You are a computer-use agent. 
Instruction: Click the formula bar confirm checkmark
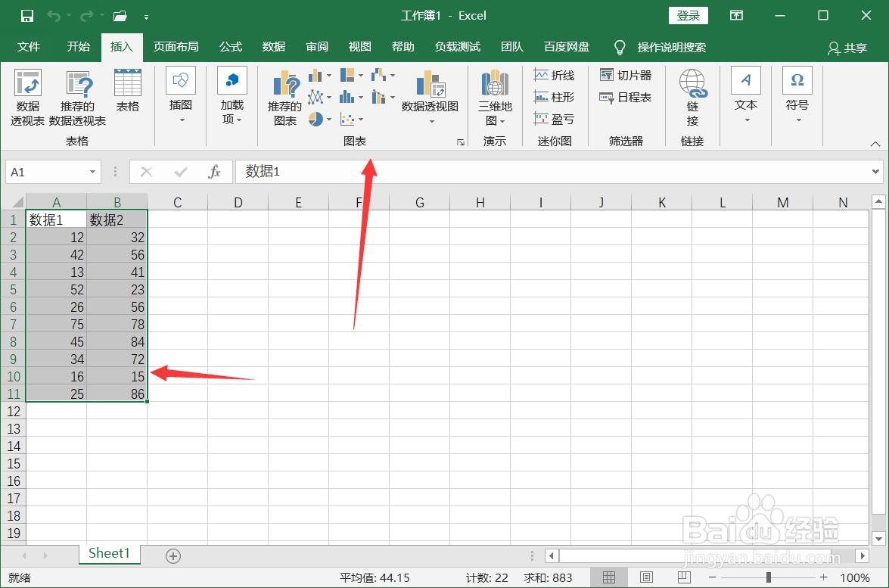click(x=181, y=172)
